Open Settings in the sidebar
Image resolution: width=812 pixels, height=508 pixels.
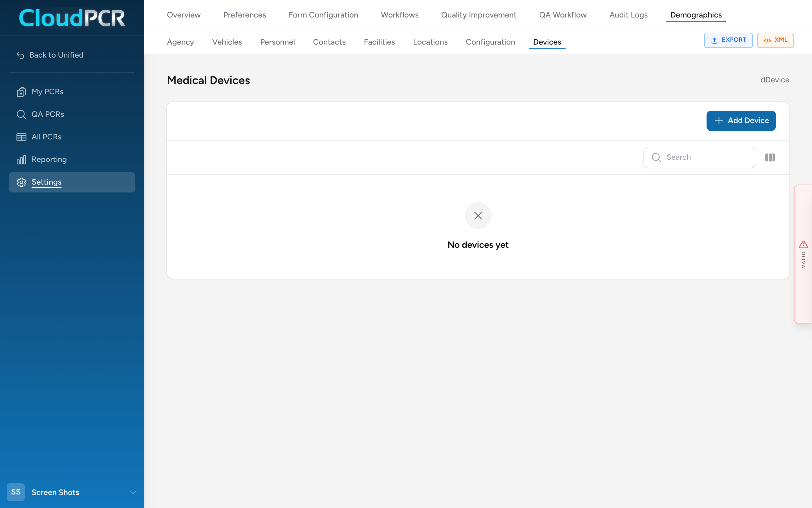coord(72,182)
